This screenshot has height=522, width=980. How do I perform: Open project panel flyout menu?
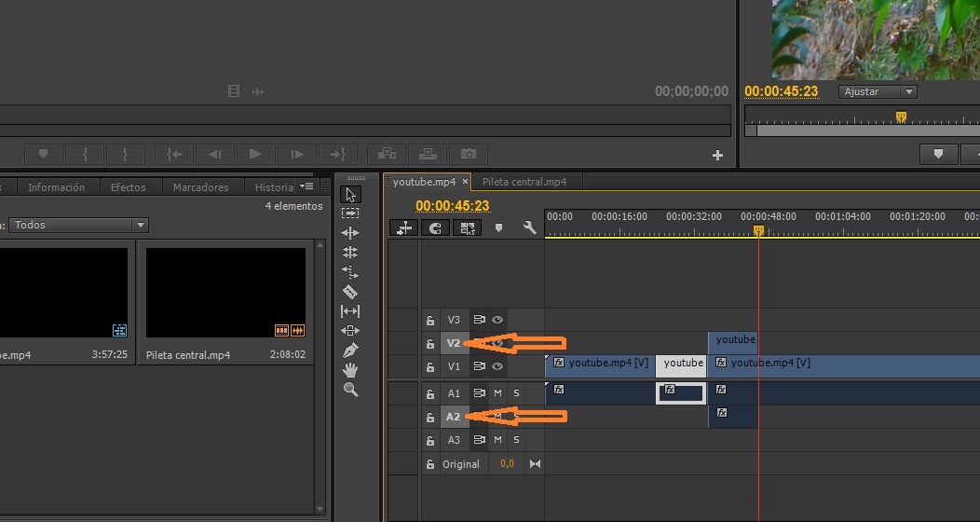(306, 186)
